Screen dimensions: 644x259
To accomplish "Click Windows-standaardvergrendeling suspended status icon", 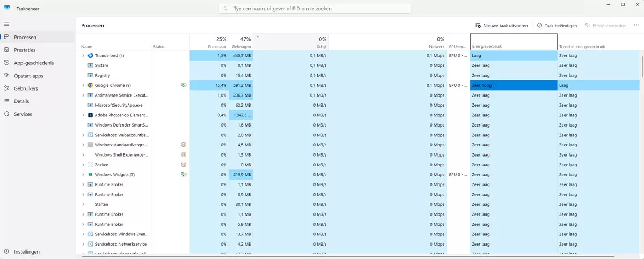I will 184,145.
